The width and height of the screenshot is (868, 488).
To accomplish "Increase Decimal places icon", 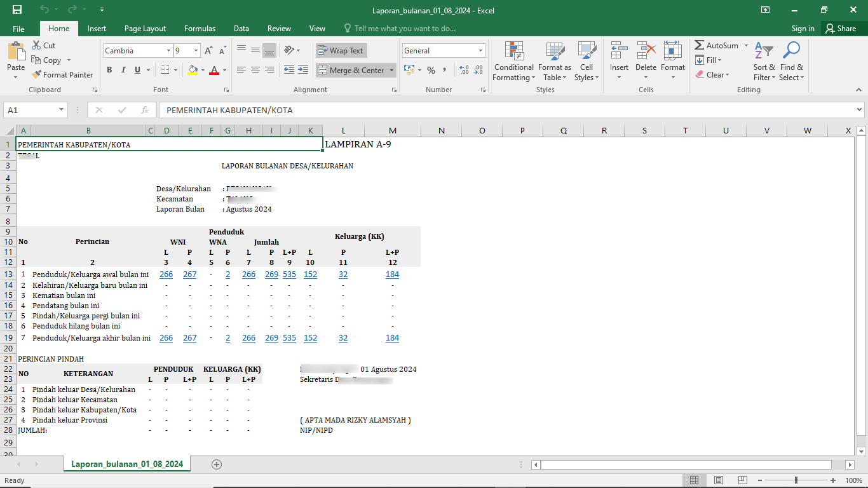I will point(464,70).
